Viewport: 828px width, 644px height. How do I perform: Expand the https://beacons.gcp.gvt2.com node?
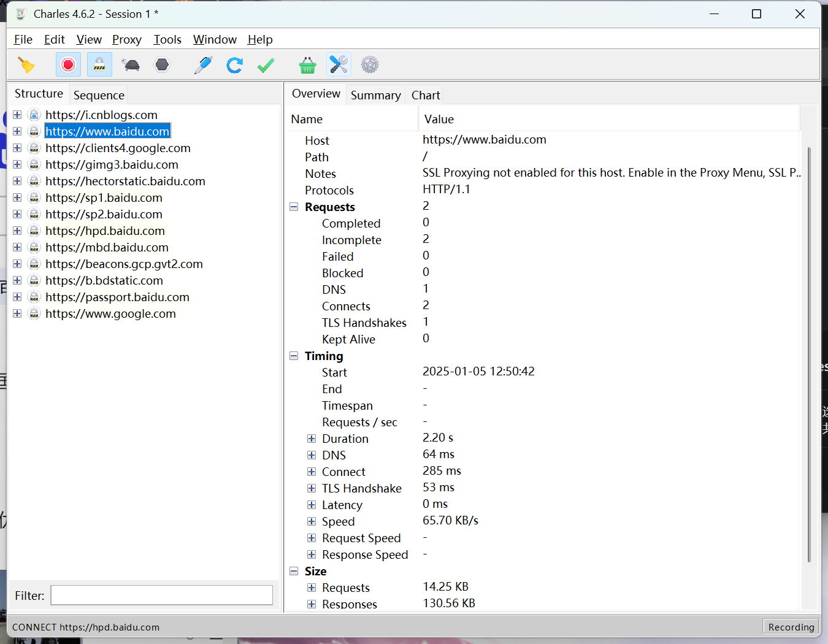[x=17, y=264]
